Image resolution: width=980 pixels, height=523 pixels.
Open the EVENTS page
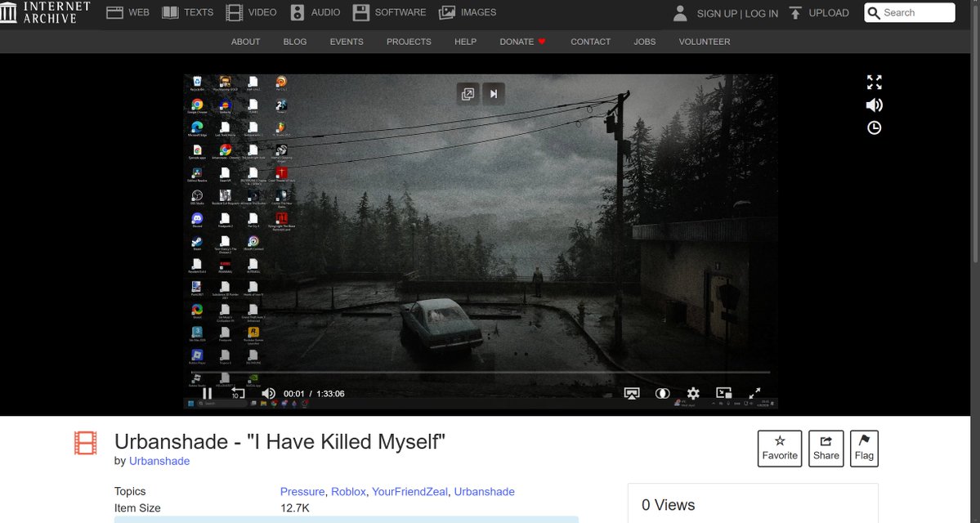[x=347, y=42]
